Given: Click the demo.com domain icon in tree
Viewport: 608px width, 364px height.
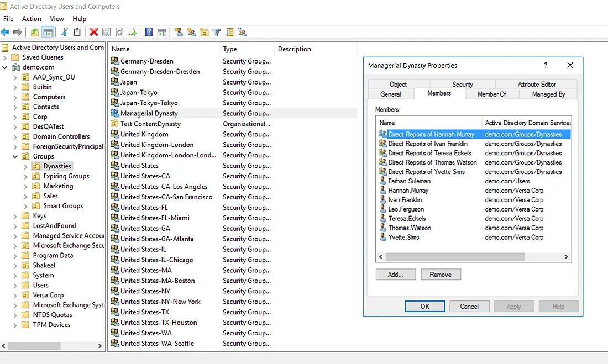Looking at the screenshot, I should (16, 67).
